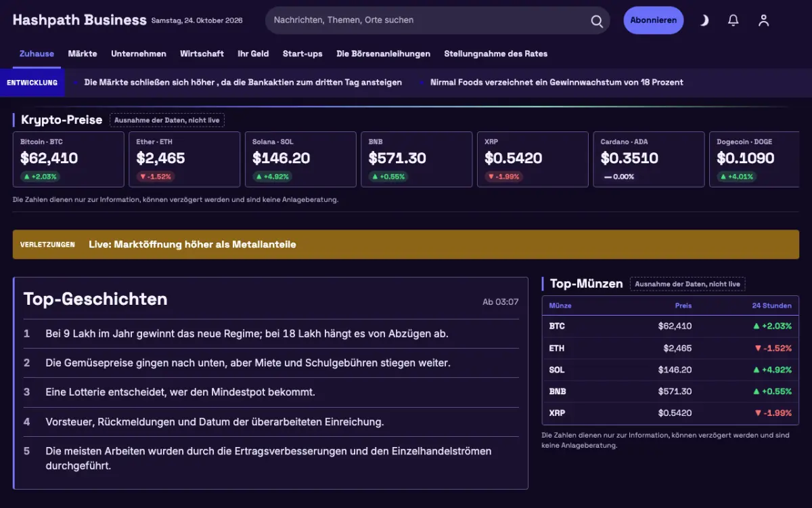Click Solana's +4.92% change badge
The width and height of the screenshot is (812, 508).
[x=272, y=177]
